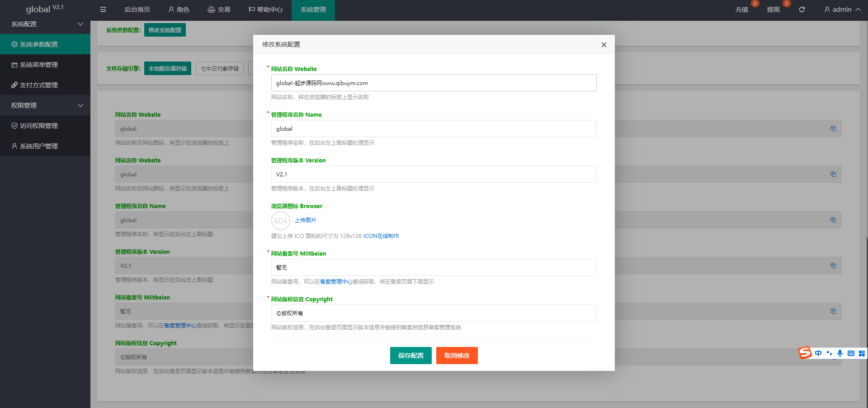This screenshot has height=408, width=868.
Task: Select 七牛云对象存储 storage engine
Action: pos(220,68)
